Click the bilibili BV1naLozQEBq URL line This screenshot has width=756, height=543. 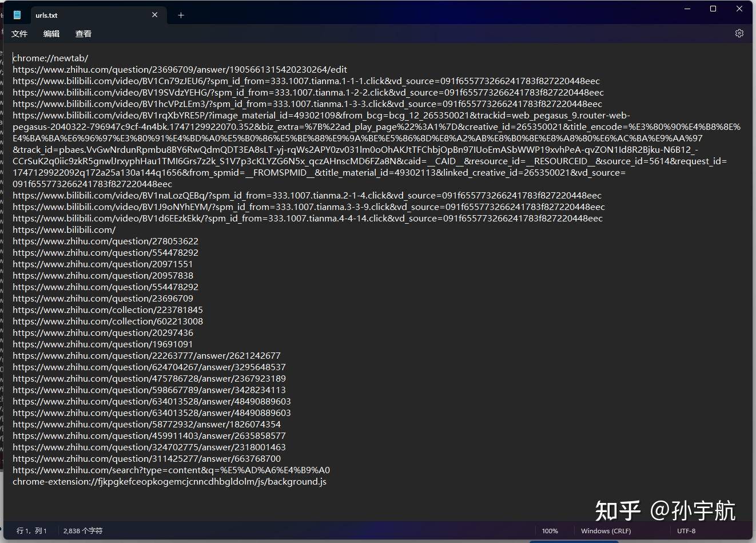point(307,195)
